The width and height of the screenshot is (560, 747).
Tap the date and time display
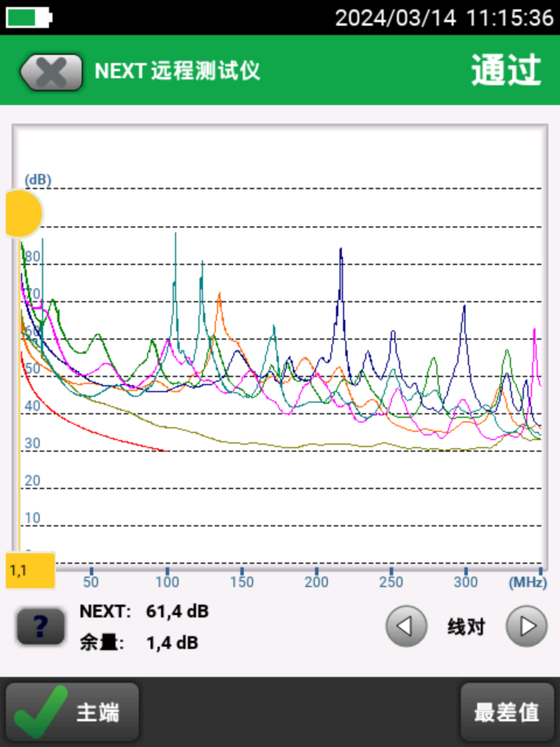pos(443,18)
